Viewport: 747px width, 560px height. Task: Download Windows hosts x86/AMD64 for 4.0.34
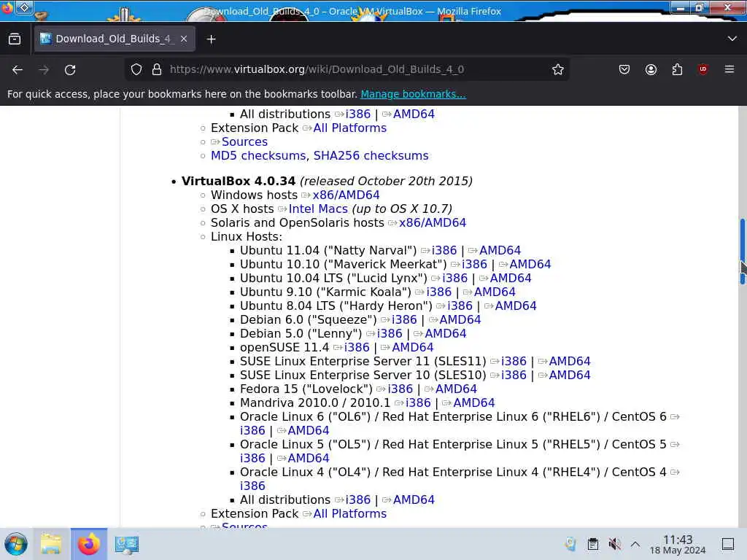pyautogui.click(x=346, y=195)
